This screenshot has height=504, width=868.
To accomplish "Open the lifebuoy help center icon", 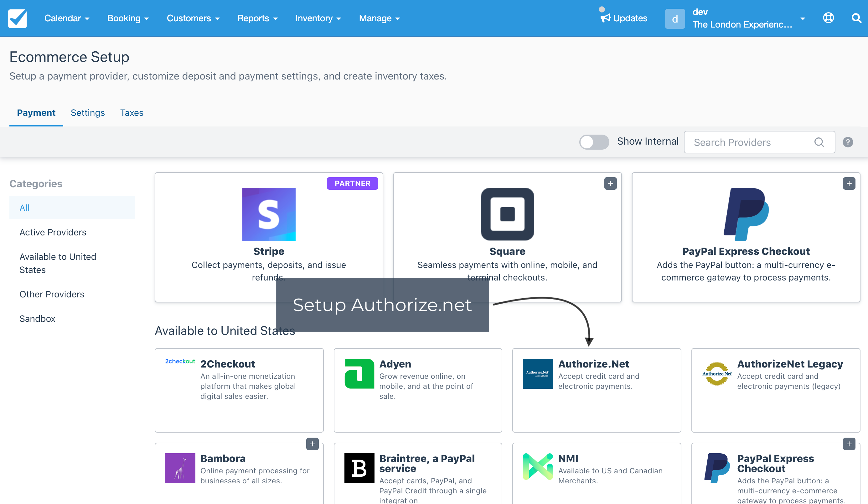I will pyautogui.click(x=829, y=18).
